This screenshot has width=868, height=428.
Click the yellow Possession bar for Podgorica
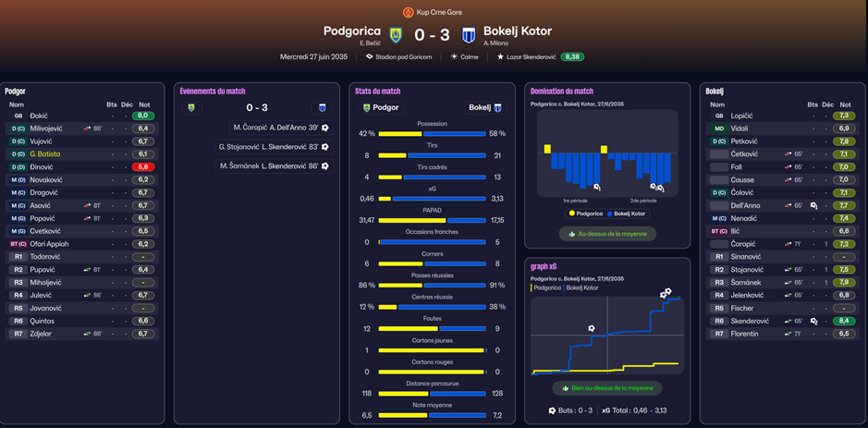point(399,134)
